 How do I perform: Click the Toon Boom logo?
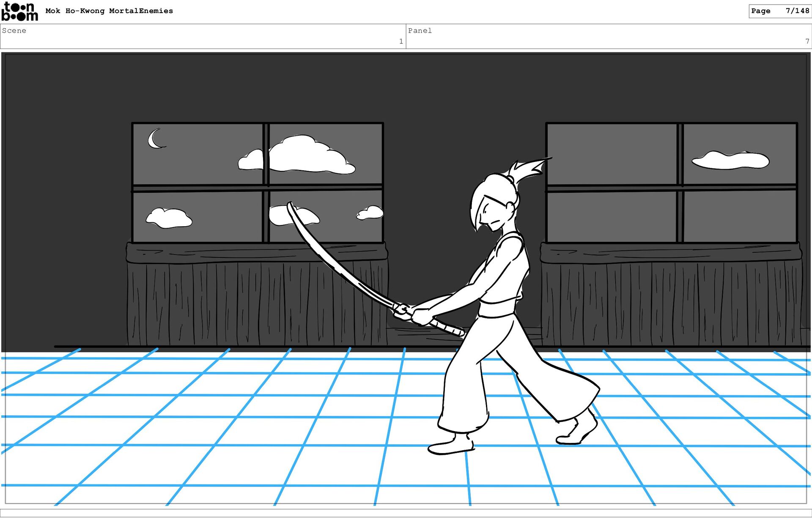(x=19, y=11)
